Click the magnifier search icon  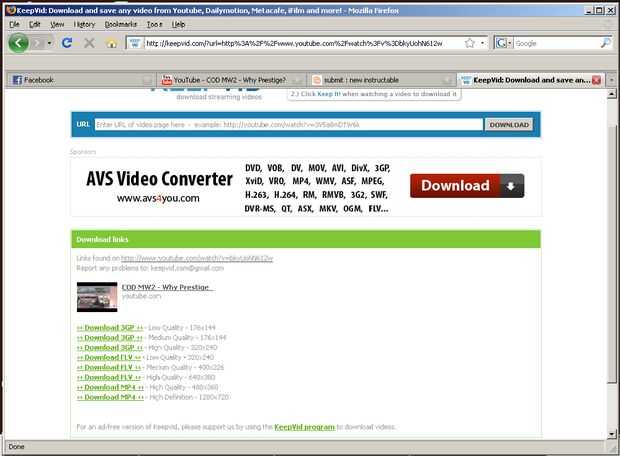(x=605, y=43)
